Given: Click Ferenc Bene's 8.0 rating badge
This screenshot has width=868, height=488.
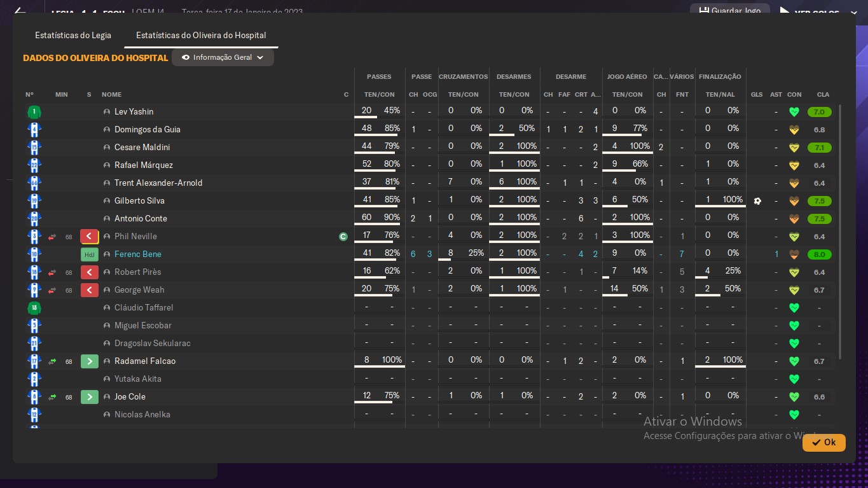Looking at the screenshot, I should point(819,254).
